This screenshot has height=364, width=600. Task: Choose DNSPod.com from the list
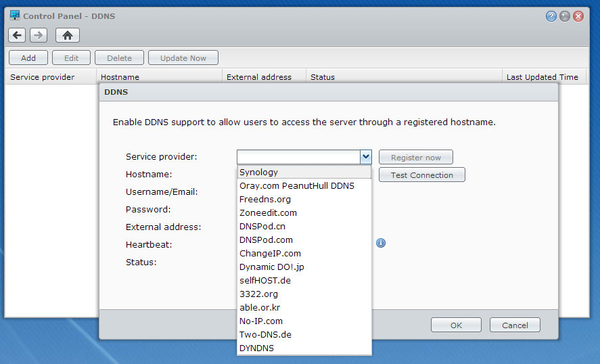304,240
